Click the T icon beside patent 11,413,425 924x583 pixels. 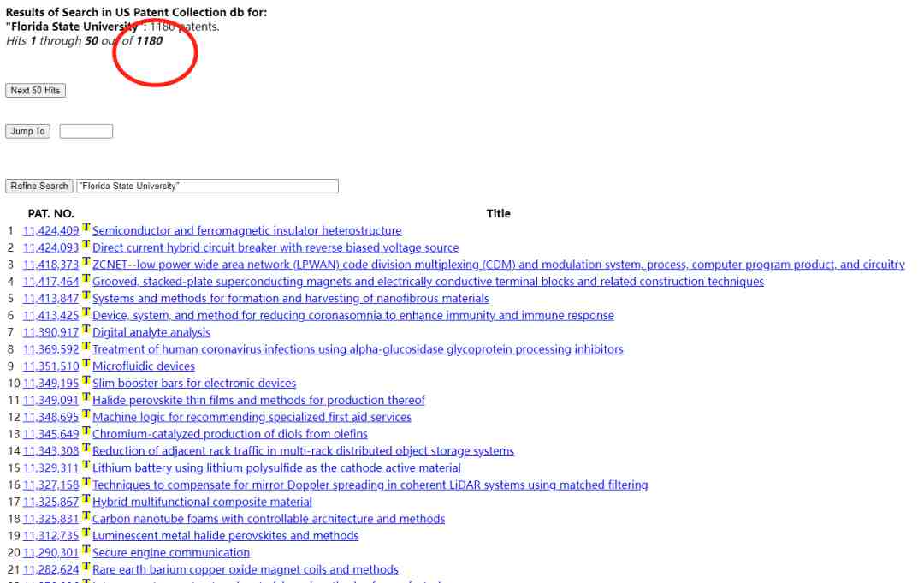(x=86, y=312)
